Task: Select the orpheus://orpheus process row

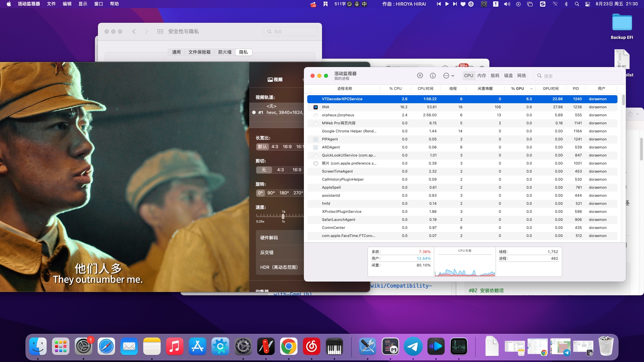Action: [462, 115]
